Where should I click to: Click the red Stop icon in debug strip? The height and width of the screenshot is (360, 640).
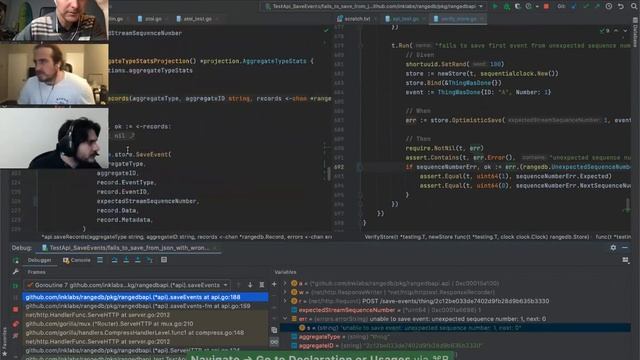pos(16,310)
